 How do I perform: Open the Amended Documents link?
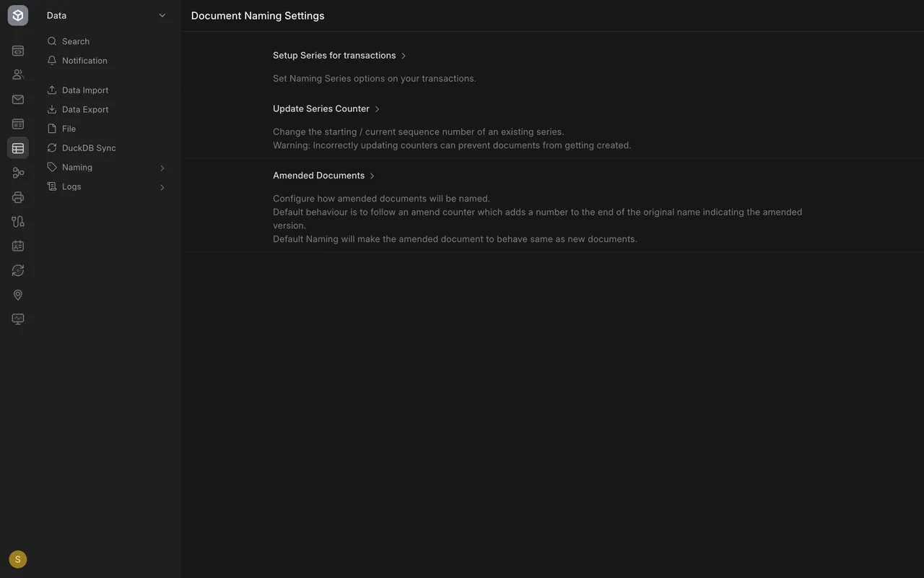[x=318, y=176]
